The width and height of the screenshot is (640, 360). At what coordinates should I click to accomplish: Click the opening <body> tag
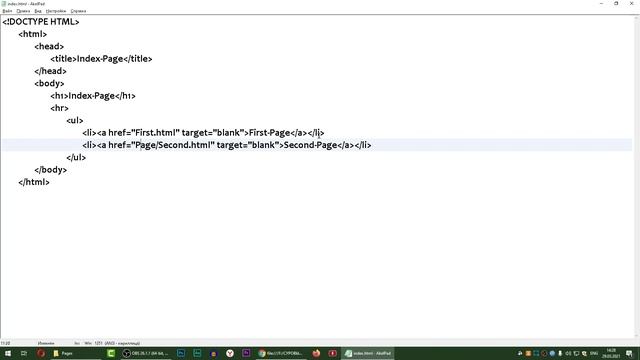(49, 83)
